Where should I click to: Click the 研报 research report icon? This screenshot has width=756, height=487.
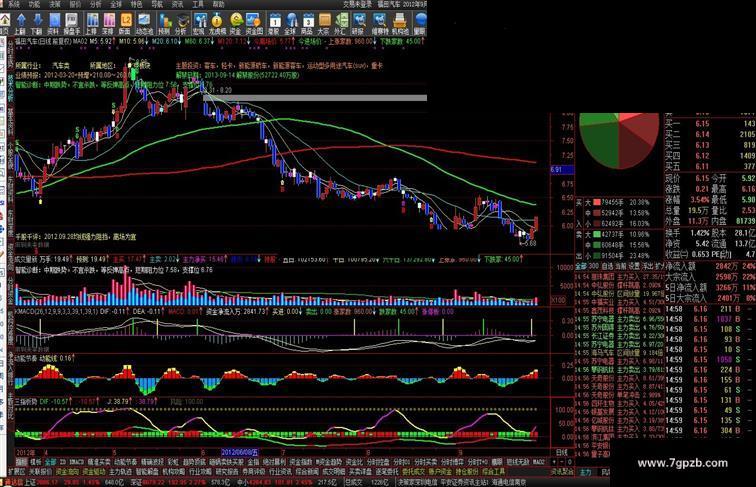point(358,23)
